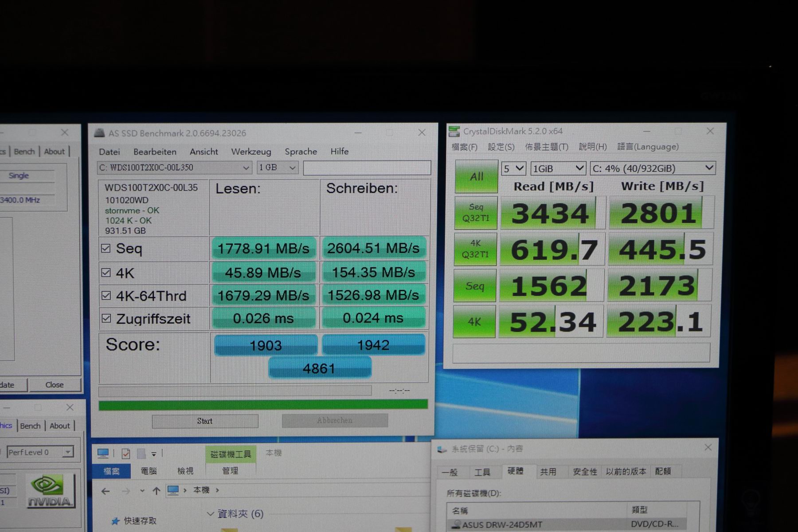Switch to the 管理 ribbon tab
Image resolution: width=798 pixels, height=532 pixels.
pyautogui.click(x=230, y=471)
